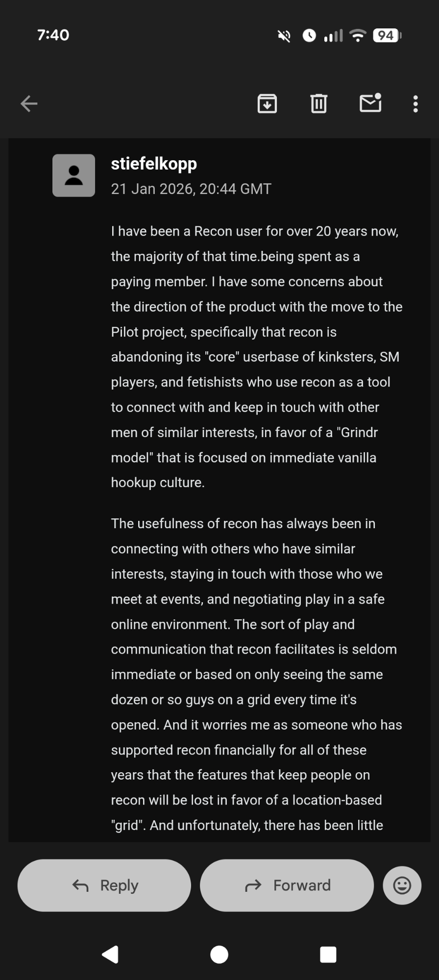Open recent apps with square button

[328, 954]
